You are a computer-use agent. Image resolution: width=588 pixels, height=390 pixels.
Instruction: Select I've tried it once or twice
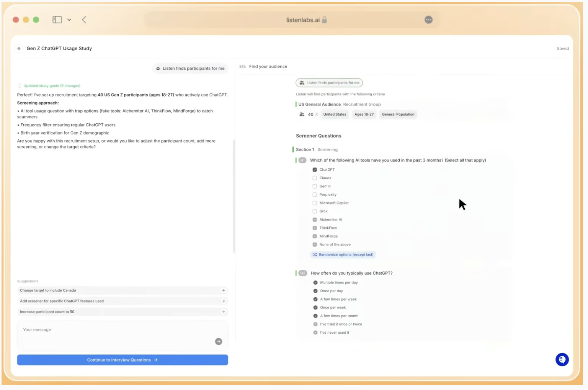(315, 324)
